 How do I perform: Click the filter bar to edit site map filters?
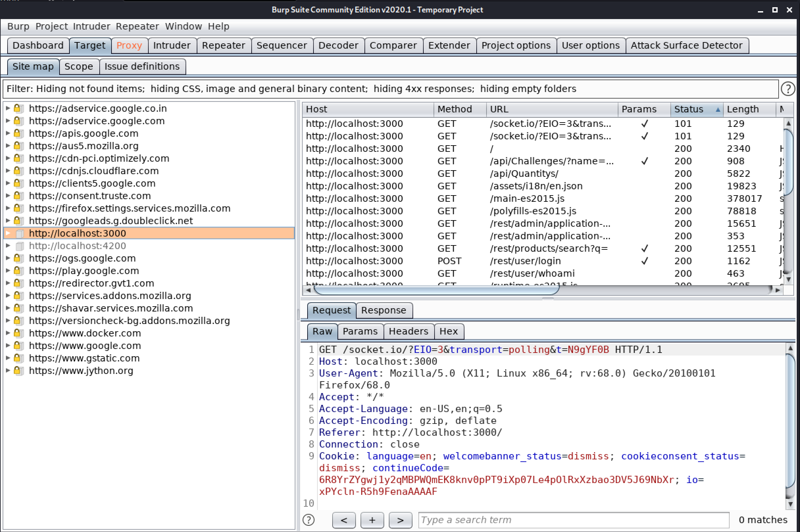(390, 89)
